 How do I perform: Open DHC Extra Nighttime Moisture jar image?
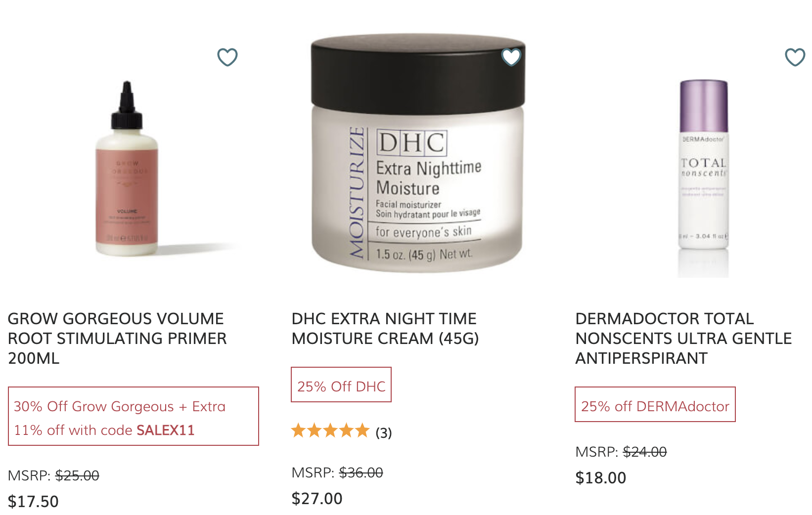pos(417,153)
